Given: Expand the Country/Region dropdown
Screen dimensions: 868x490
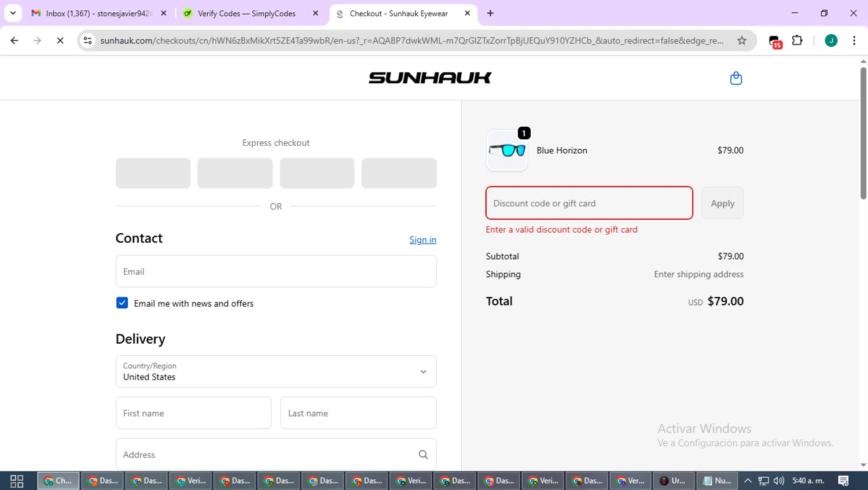Looking at the screenshot, I should [276, 371].
